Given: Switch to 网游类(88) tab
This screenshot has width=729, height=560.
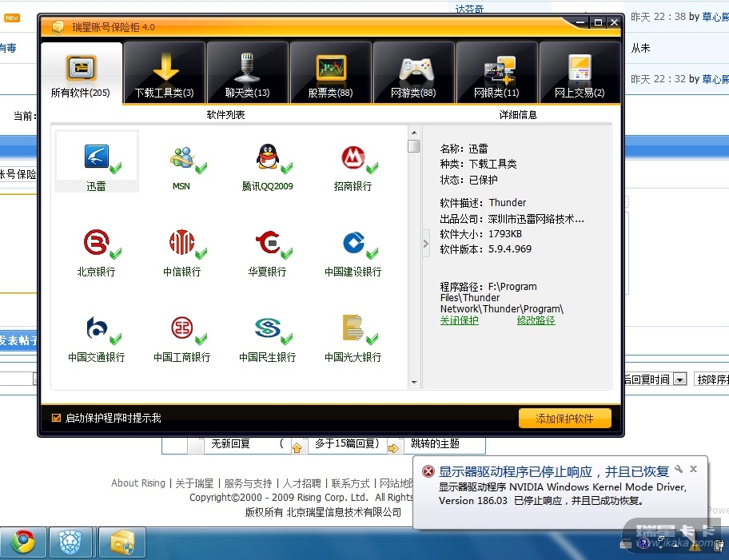Looking at the screenshot, I should click(x=413, y=72).
